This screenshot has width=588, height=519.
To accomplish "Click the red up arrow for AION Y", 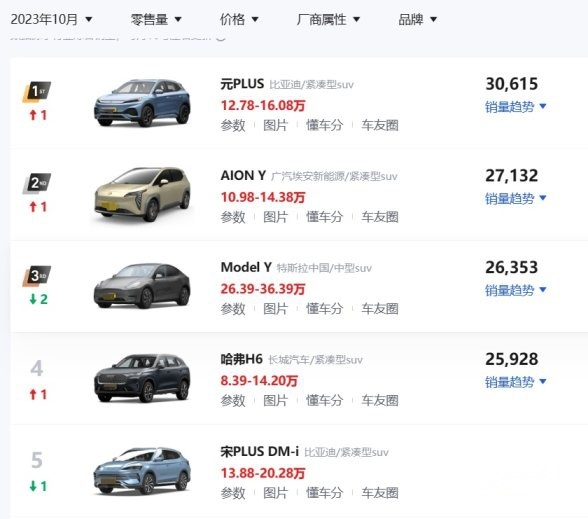I will pos(33,207).
